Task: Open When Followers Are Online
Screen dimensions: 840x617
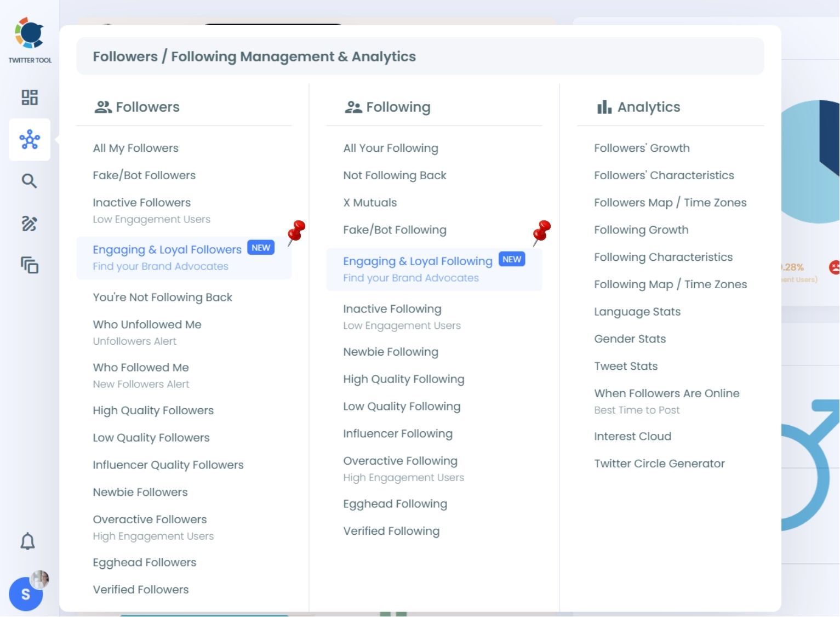Action: [x=666, y=393]
